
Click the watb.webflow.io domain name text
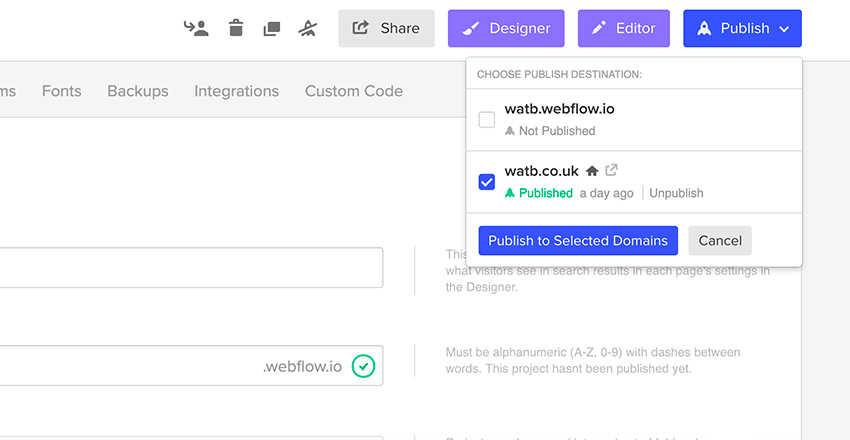tap(559, 109)
